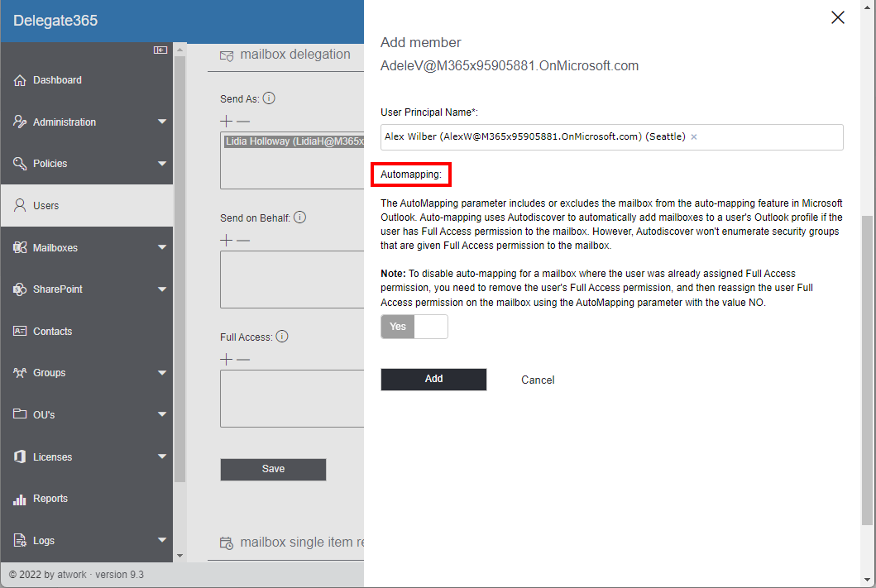Expand the Logs menu arrow
Viewport: 876px width, 588px height.
[x=162, y=541]
